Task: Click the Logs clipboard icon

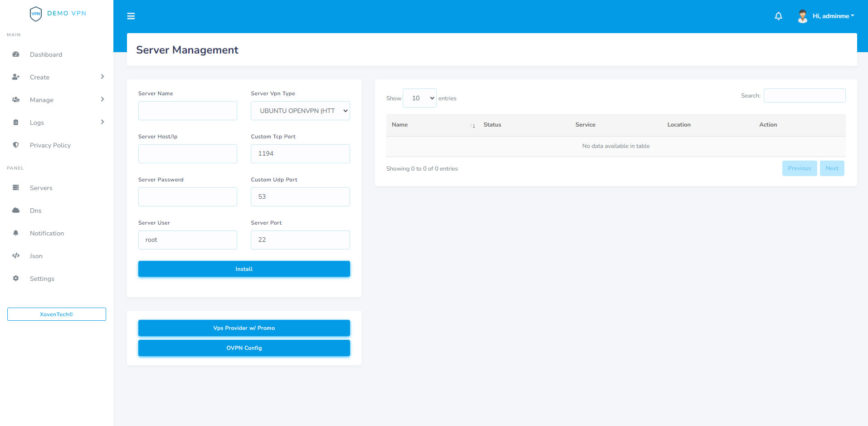Action: click(x=16, y=122)
